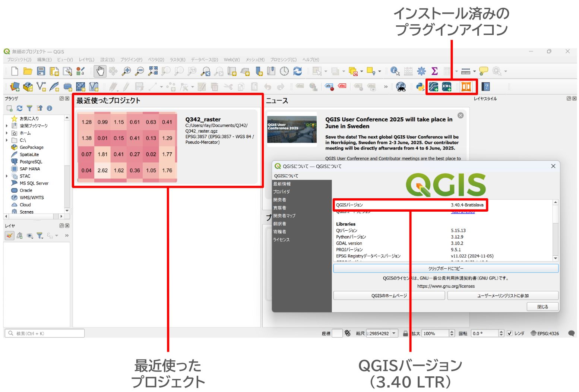This screenshot has width=579, height=392.
Task: Select the Zoom Out magnifier tool
Action: tap(139, 71)
